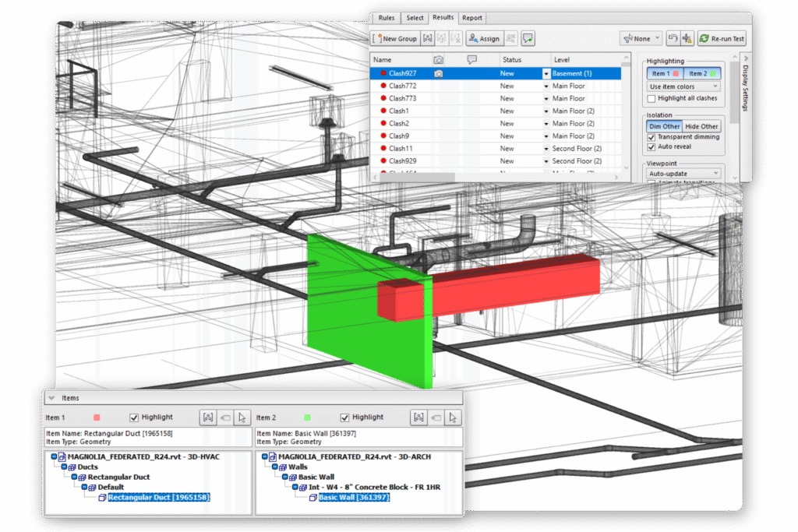Click Item 2 back arrow icon

pyautogui.click(x=436, y=418)
